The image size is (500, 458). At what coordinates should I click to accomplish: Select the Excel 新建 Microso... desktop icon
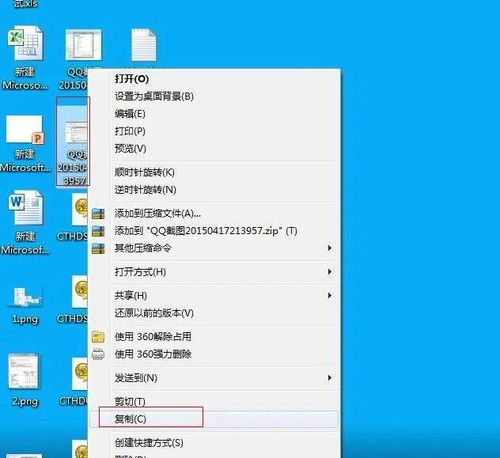(x=25, y=58)
